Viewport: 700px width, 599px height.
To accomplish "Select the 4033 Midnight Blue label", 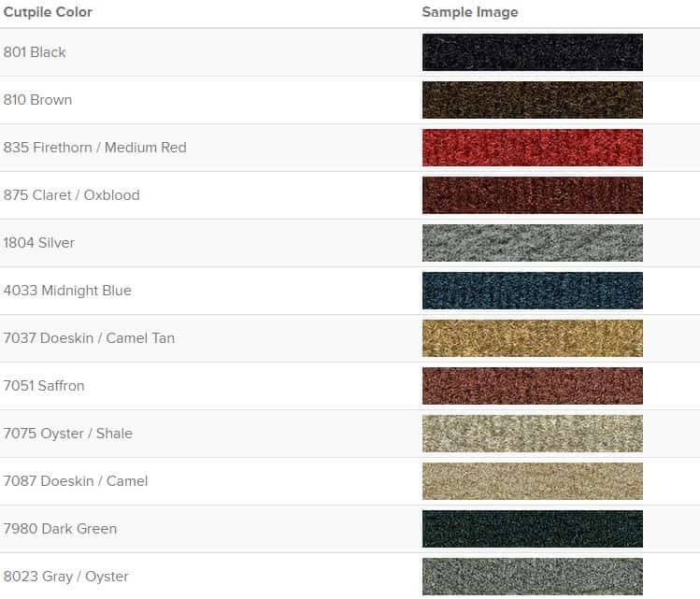I will 67,291.
